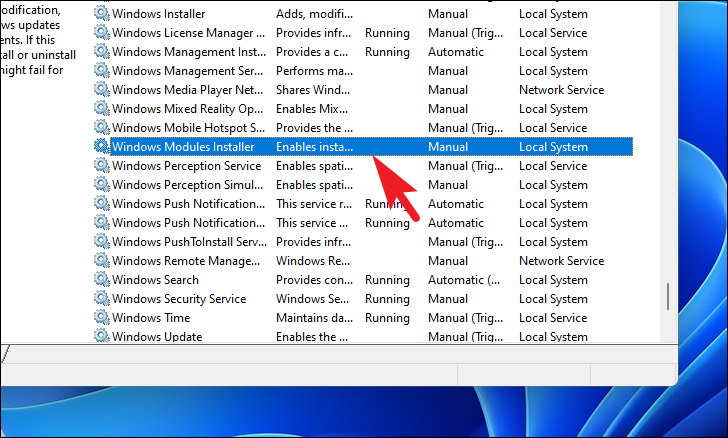
Task: Select the Windows Update service name
Action: (157, 337)
